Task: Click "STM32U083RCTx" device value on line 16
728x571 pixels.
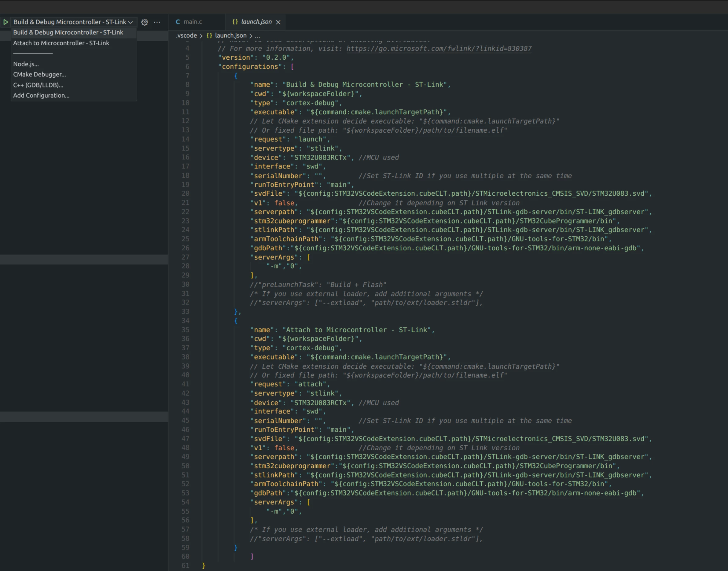Action: pyautogui.click(x=320, y=157)
